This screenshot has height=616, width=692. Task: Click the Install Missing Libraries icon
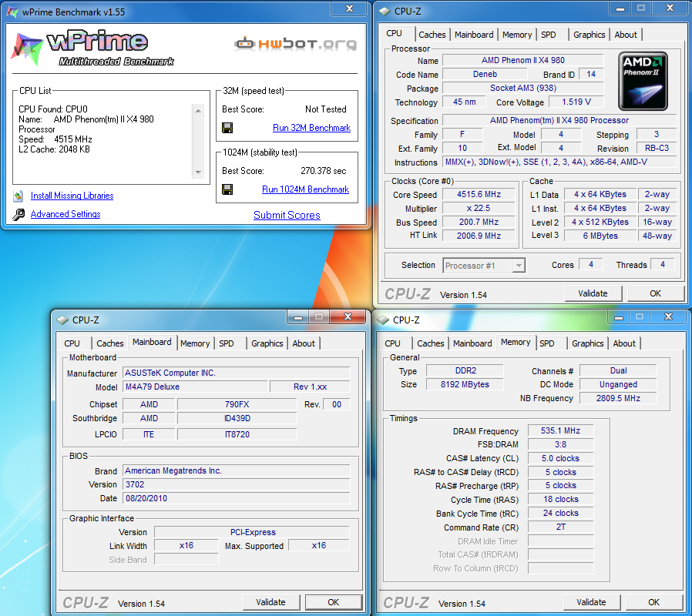click(18, 196)
